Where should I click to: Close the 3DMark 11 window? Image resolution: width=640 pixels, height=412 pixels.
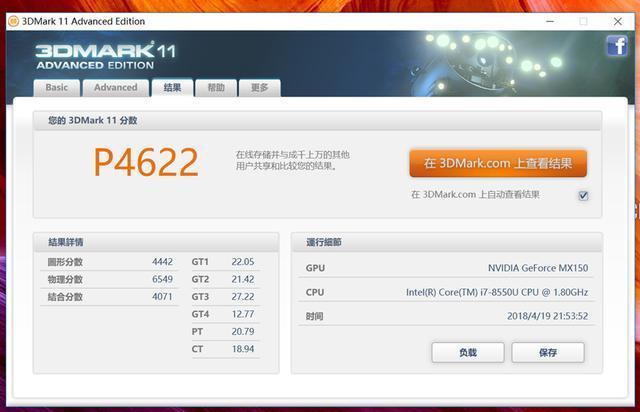[618, 21]
